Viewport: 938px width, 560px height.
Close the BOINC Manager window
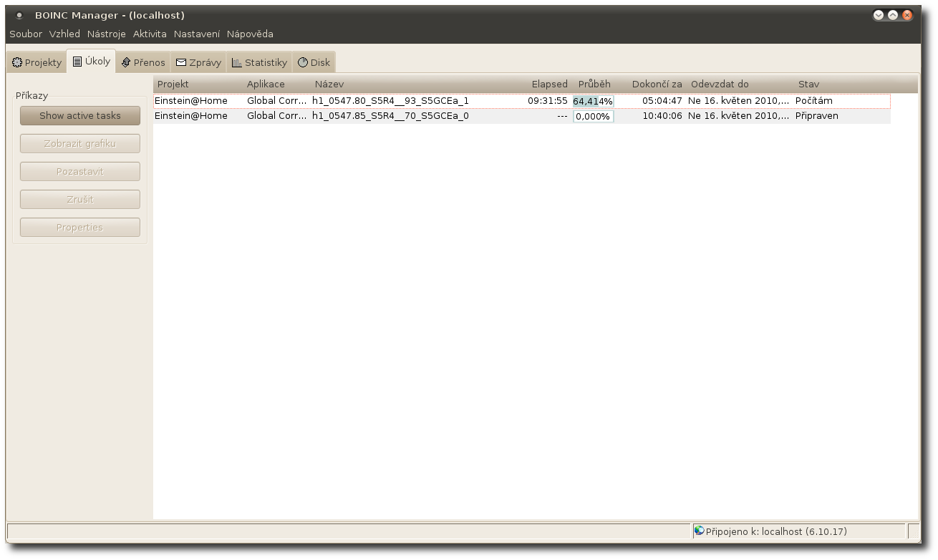[907, 15]
